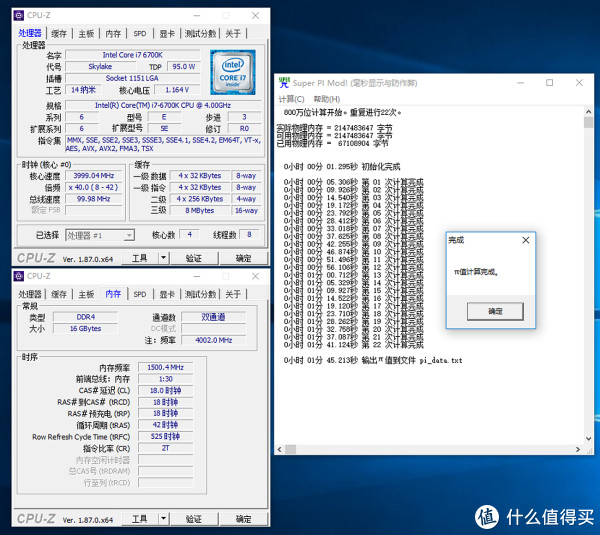
Task: Maximize the Super PI window
Action: pos(549,83)
